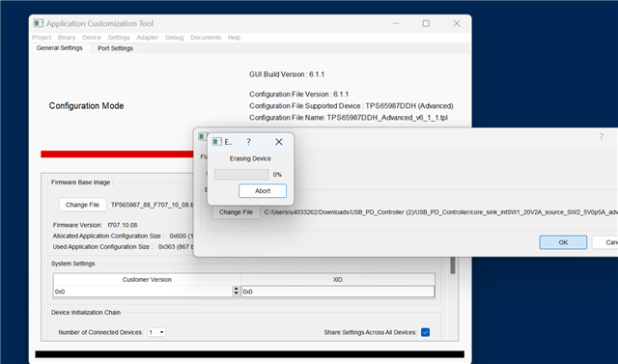Click Change File under Firmware Base Image
The height and width of the screenshot is (364, 618).
[82, 205]
